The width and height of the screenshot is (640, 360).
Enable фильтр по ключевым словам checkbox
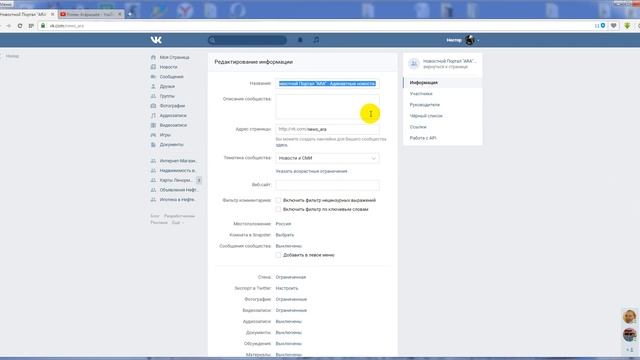[278, 209]
